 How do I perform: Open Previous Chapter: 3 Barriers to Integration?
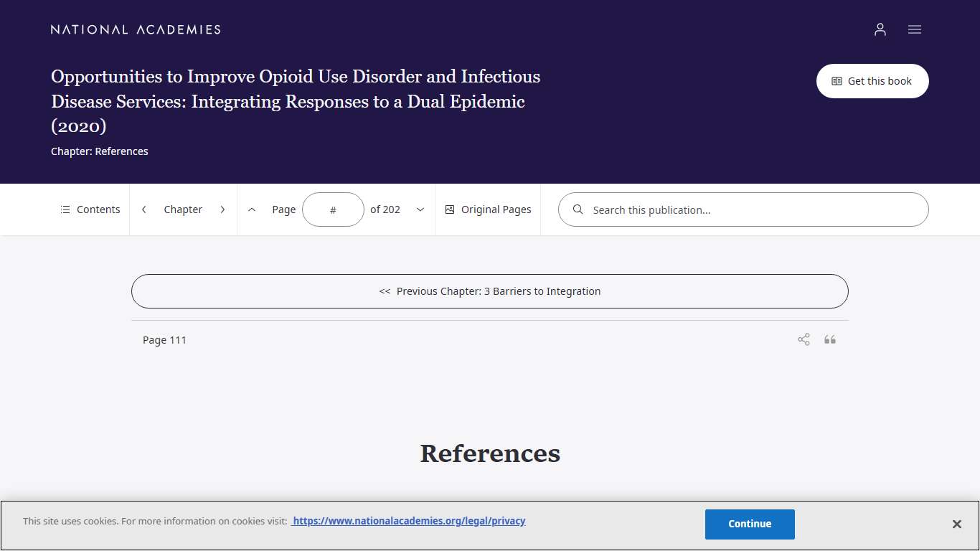490,291
